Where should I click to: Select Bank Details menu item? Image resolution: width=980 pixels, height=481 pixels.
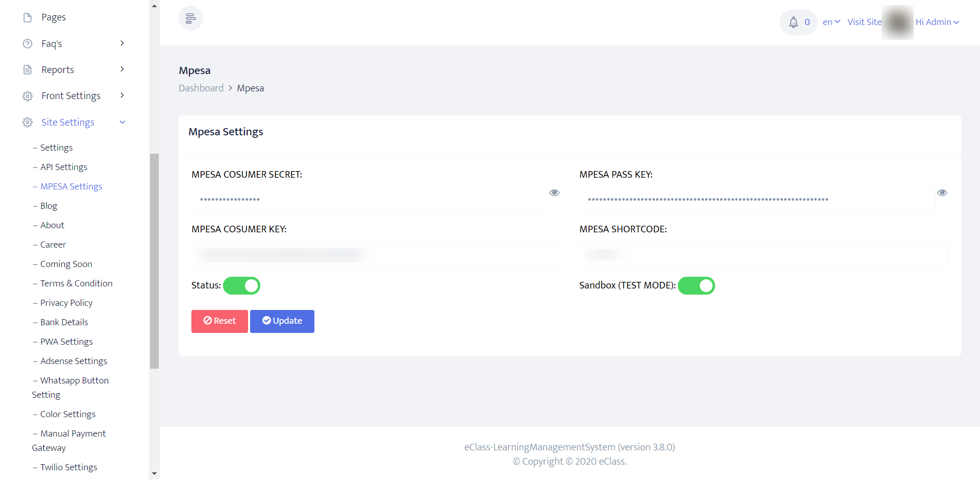64,323
